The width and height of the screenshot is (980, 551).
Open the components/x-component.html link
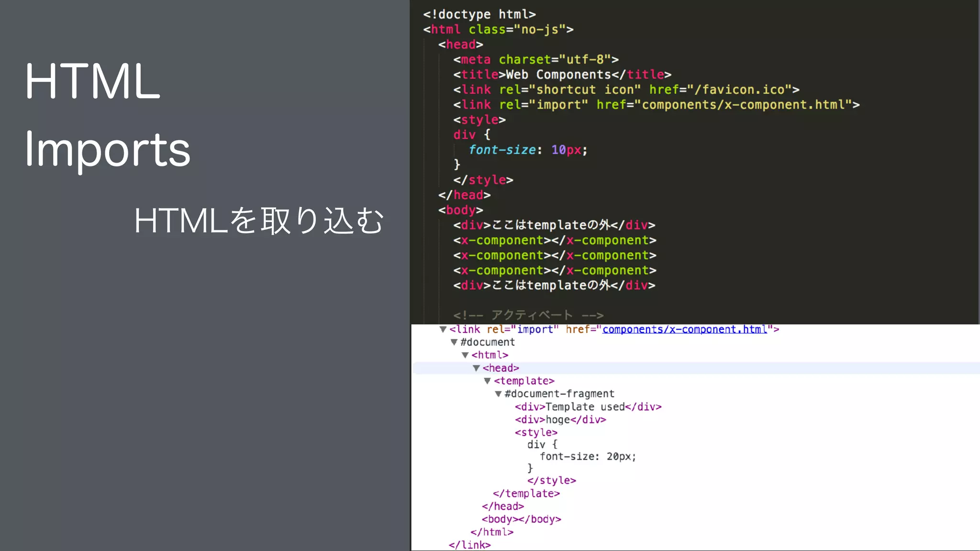pos(684,330)
